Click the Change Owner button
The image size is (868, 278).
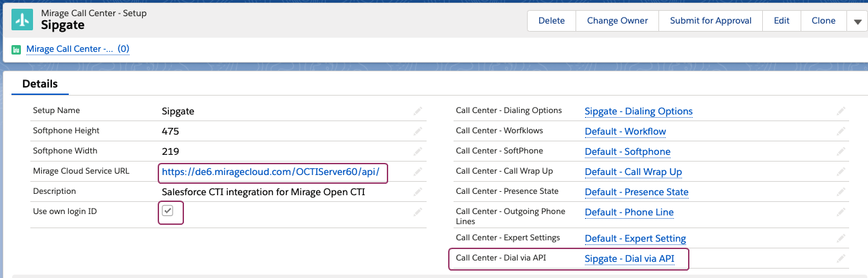[617, 21]
